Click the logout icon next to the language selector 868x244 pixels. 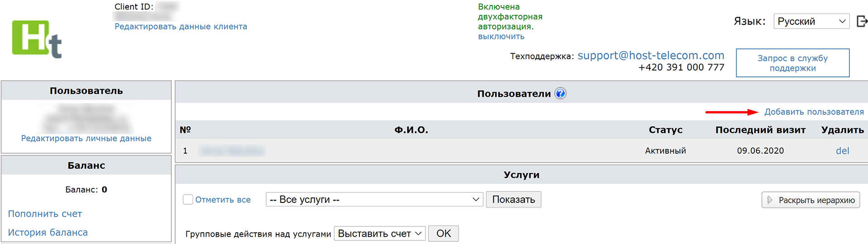[862, 21]
